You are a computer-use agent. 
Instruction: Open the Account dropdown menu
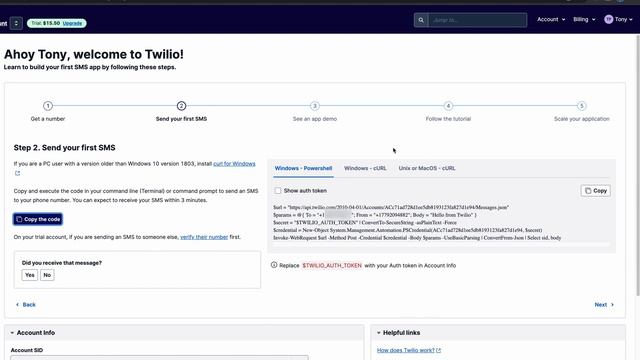click(551, 19)
